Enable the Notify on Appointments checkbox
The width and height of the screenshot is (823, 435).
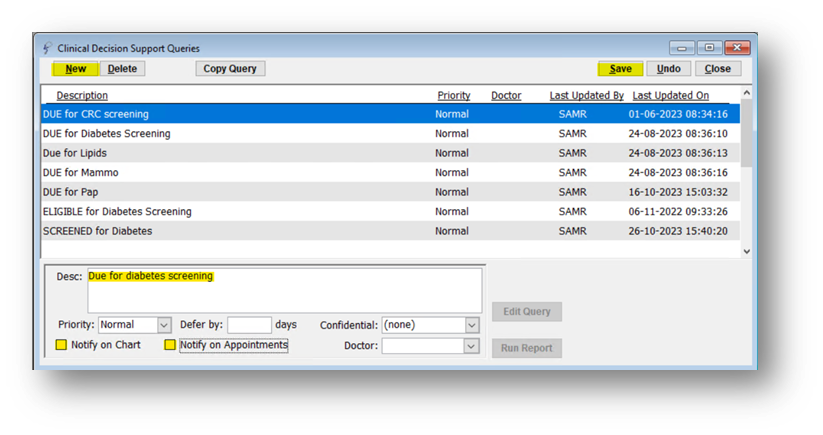pyautogui.click(x=170, y=345)
